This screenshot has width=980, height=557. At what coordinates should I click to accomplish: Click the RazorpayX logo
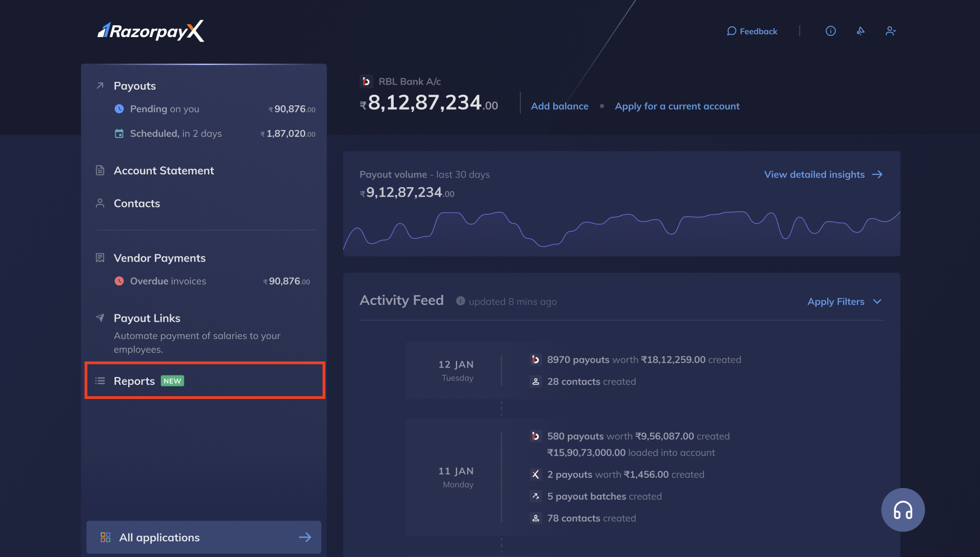[x=151, y=31]
